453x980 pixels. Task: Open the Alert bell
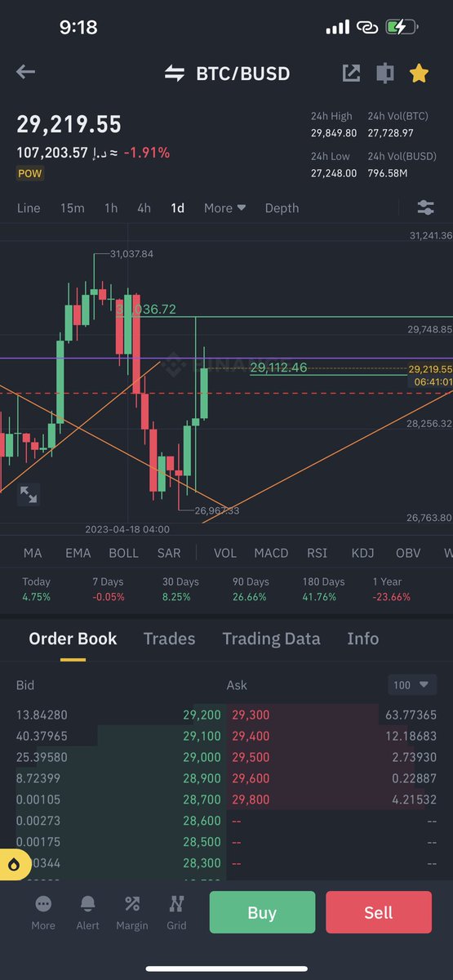point(87,911)
